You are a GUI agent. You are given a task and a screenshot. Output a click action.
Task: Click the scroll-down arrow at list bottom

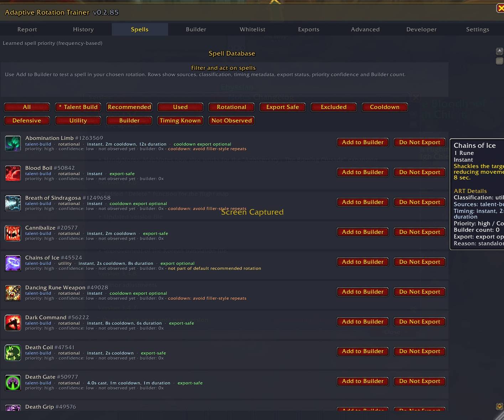point(500,406)
